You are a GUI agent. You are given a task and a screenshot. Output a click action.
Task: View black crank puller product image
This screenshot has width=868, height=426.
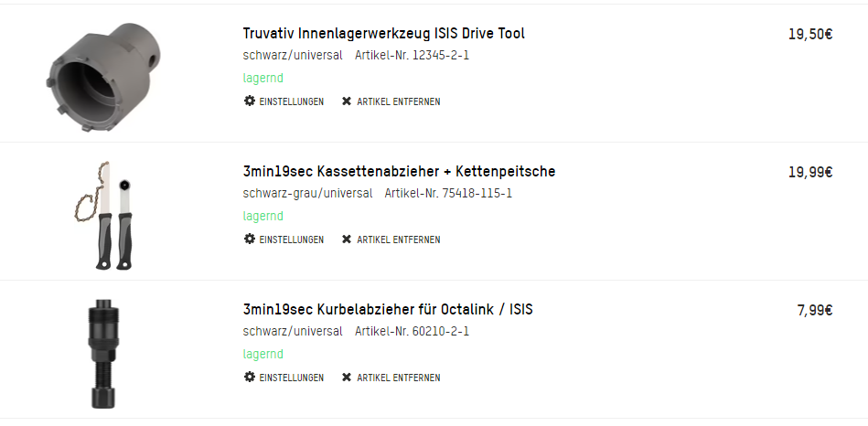(x=102, y=354)
